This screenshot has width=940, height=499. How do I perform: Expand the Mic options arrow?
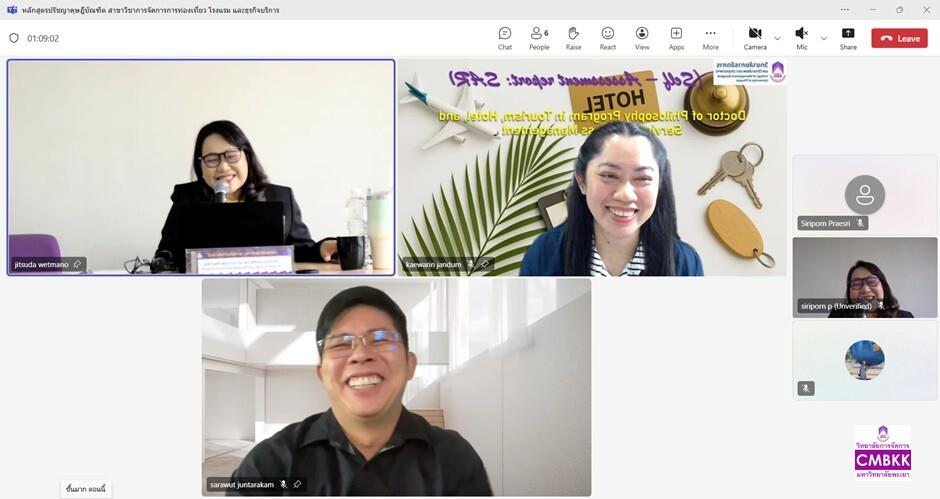[x=824, y=38]
